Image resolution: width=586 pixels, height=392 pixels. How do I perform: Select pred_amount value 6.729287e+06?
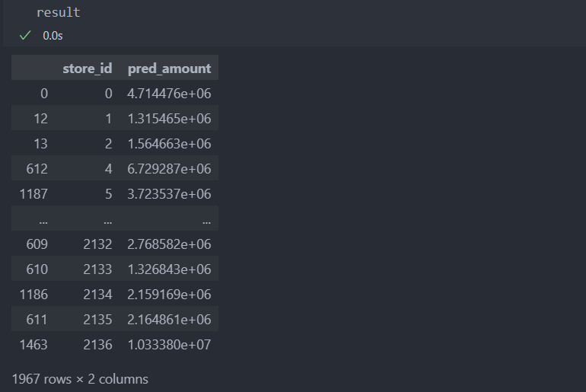tap(169, 169)
